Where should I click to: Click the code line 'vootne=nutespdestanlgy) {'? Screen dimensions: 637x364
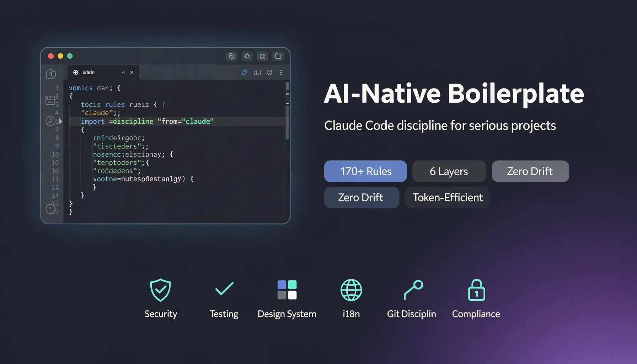143,179
